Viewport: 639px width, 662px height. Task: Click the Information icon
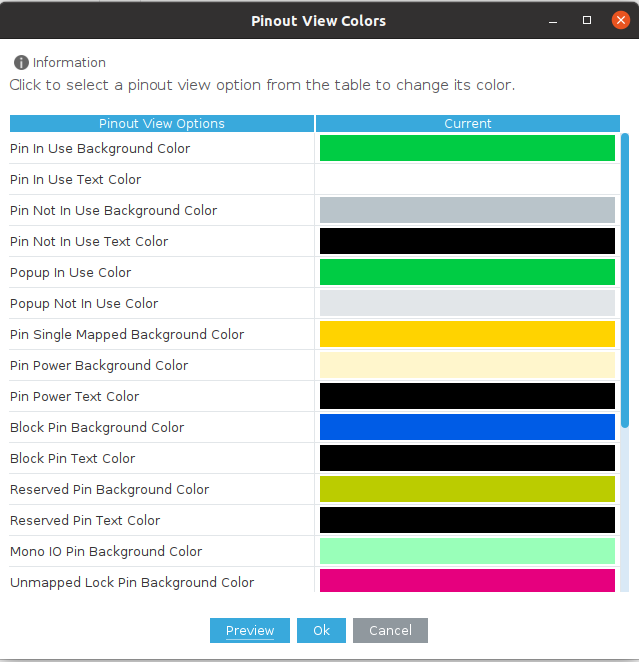point(21,62)
